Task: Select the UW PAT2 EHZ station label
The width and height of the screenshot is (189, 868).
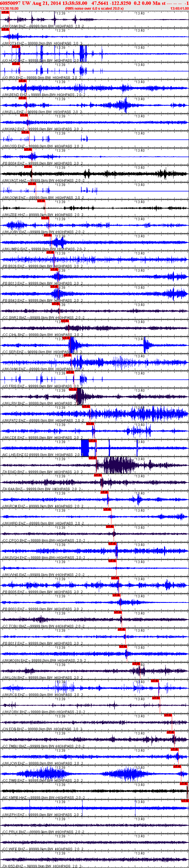Action: click(43, 421)
